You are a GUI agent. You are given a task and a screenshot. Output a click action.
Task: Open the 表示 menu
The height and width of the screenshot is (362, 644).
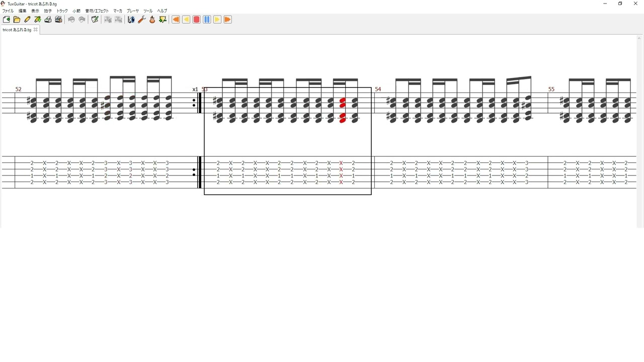[x=35, y=11]
